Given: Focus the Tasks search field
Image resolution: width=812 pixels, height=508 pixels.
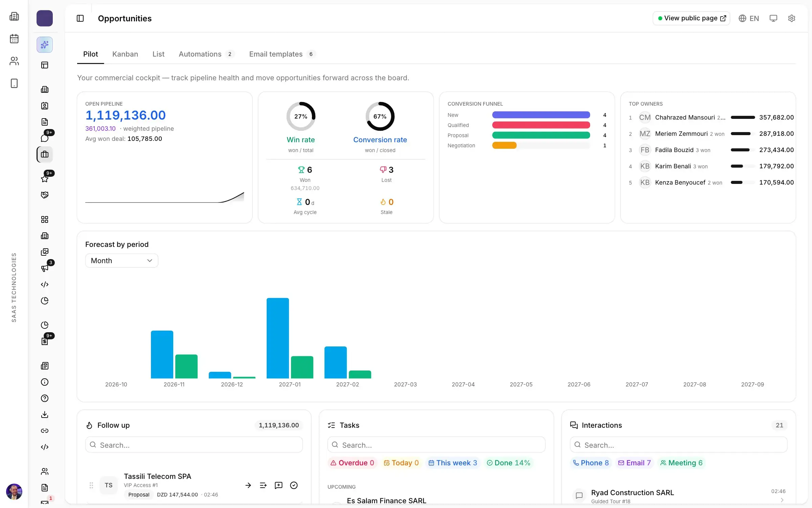Looking at the screenshot, I should click(x=436, y=445).
